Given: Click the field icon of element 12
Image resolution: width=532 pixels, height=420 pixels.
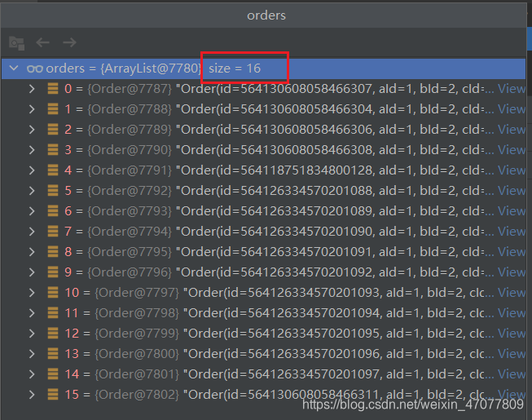Looking at the screenshot, I should click(53, 333).
